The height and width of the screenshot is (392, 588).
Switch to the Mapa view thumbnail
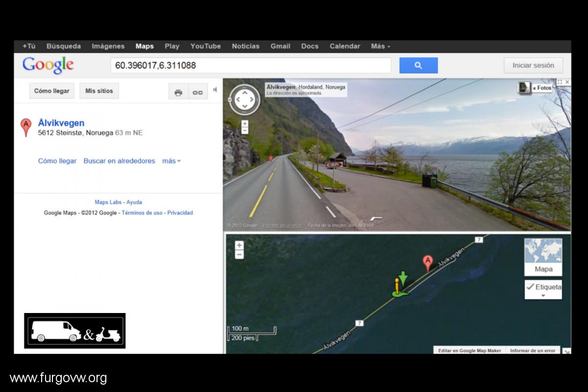[543, 257]
